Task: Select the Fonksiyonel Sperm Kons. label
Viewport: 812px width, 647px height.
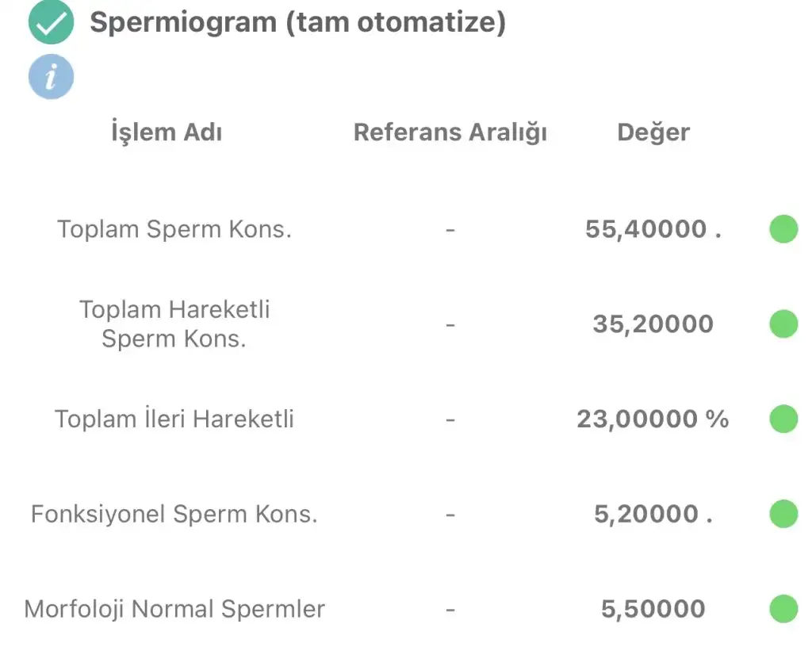Action: click(174, 514)
